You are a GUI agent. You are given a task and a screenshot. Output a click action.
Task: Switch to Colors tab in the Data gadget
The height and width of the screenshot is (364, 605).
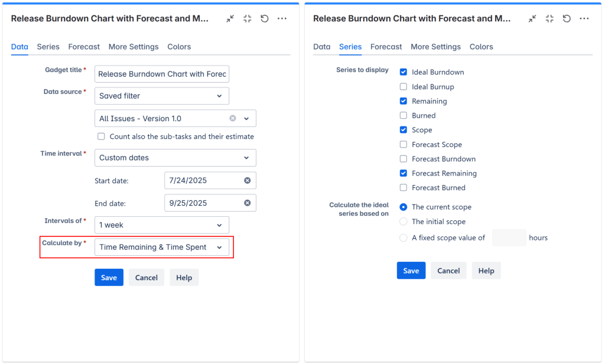point(179,47)
